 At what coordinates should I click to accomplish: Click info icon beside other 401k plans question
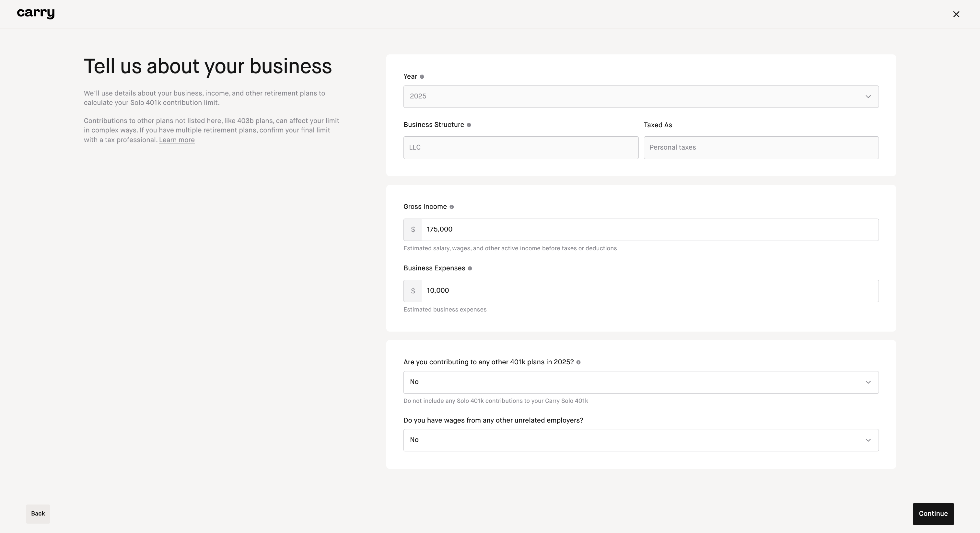(x=578, y=362)
